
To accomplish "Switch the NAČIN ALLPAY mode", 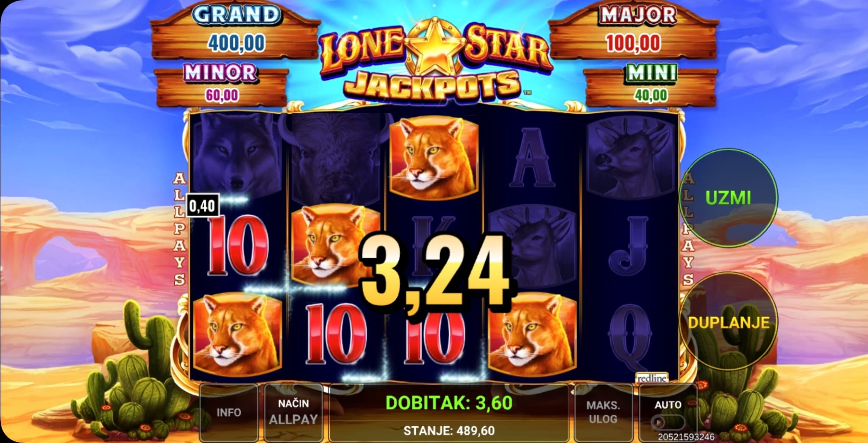I will (x=293, y=412).
